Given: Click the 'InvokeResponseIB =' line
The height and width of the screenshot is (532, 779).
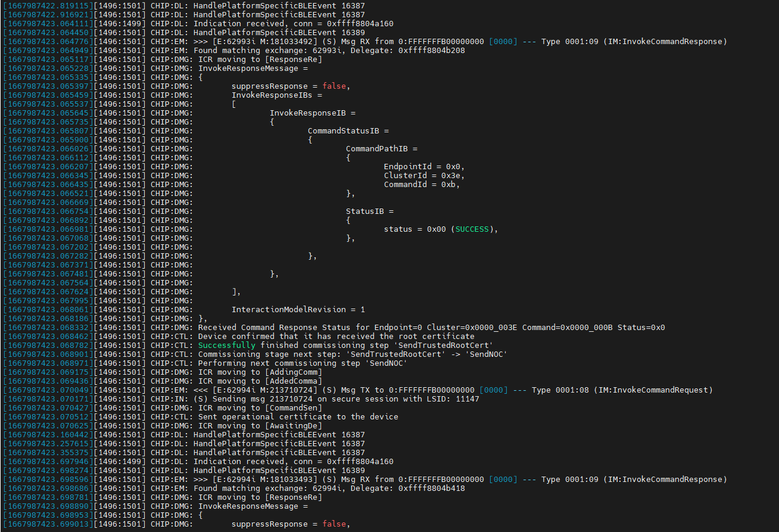Looking at the screenshot, I should [313, 113].
